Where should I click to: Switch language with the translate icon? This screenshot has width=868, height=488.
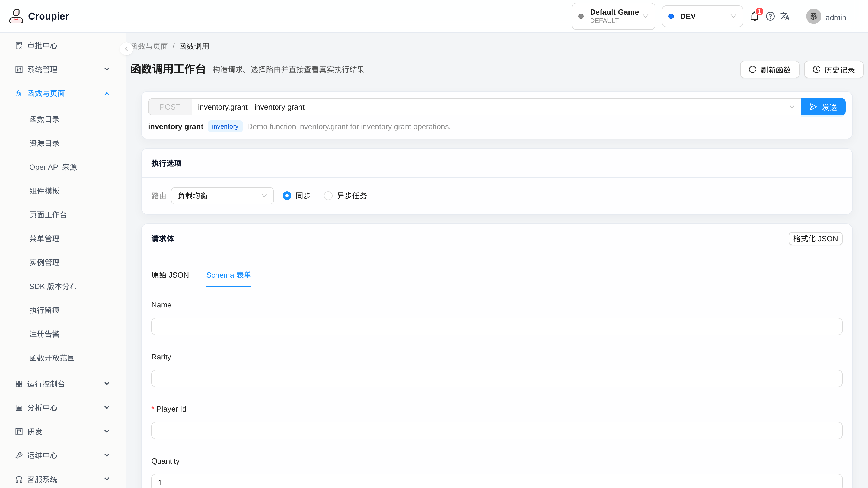coord(785,17)
